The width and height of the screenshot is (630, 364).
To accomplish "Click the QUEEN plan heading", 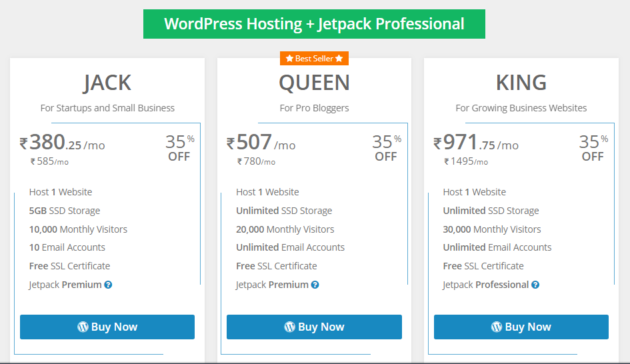I will point(314,83).
